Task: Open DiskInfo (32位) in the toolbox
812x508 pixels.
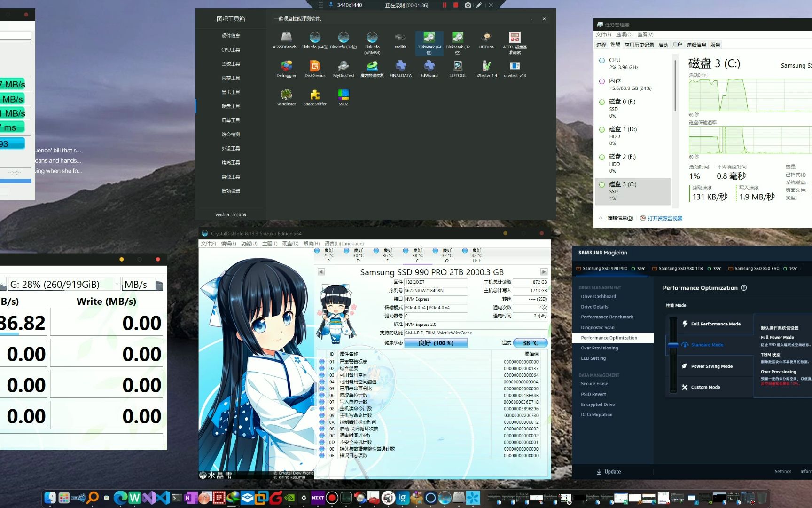Action: coord(344,40)
